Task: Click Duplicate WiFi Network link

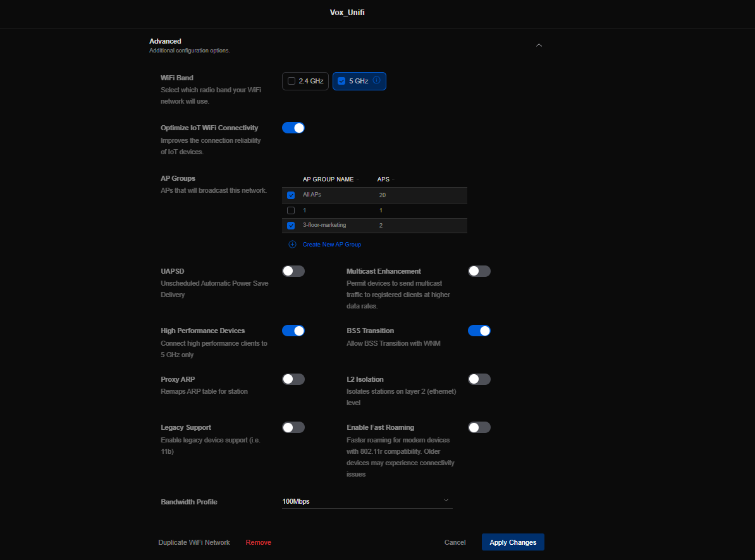Action: 194,542
